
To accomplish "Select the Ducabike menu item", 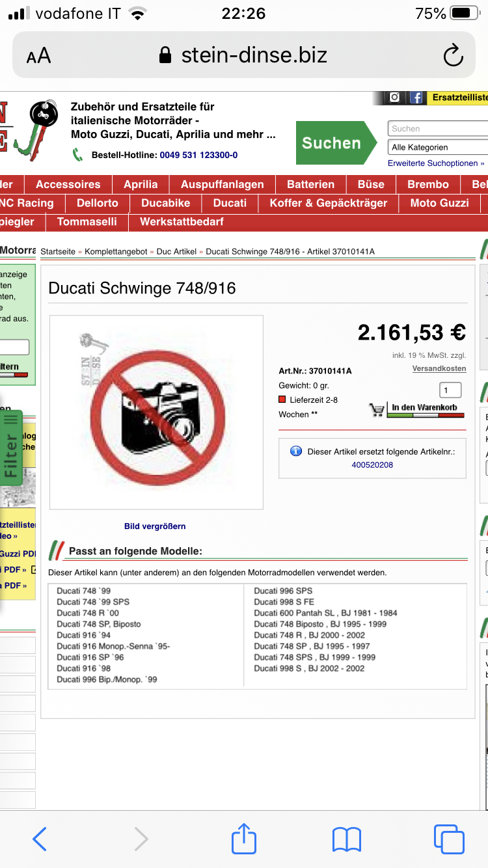I will coord(166,203).
